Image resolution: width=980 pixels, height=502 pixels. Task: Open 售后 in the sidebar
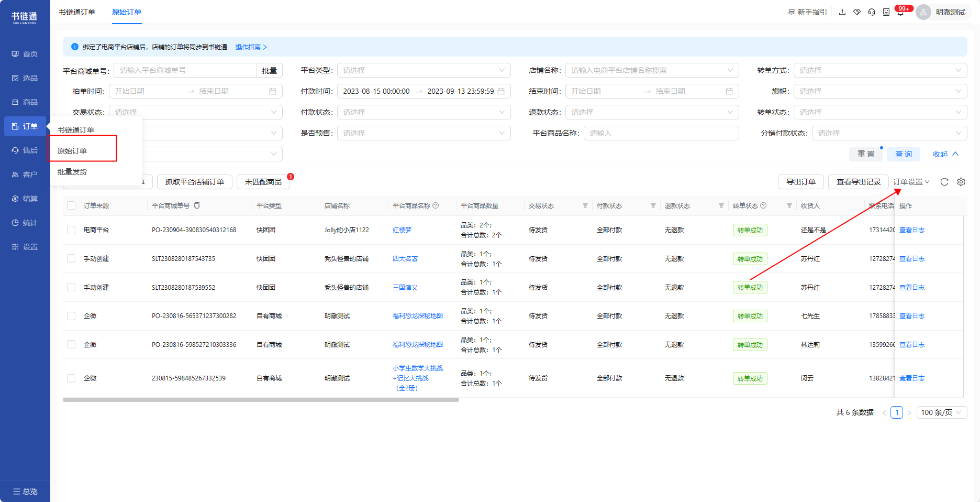coord(25,150)
